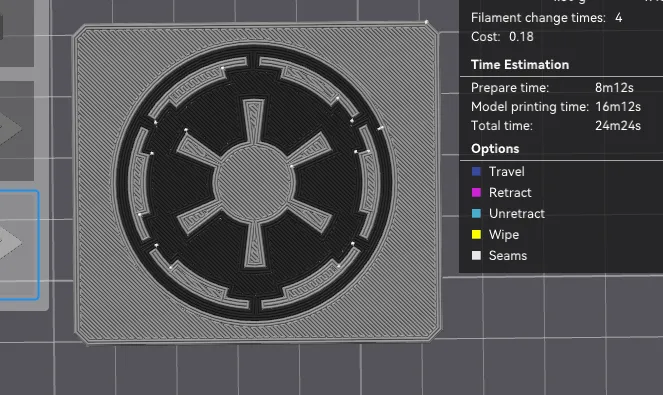Click the cyan Unretract color swatch

click(x=476, y=214)
